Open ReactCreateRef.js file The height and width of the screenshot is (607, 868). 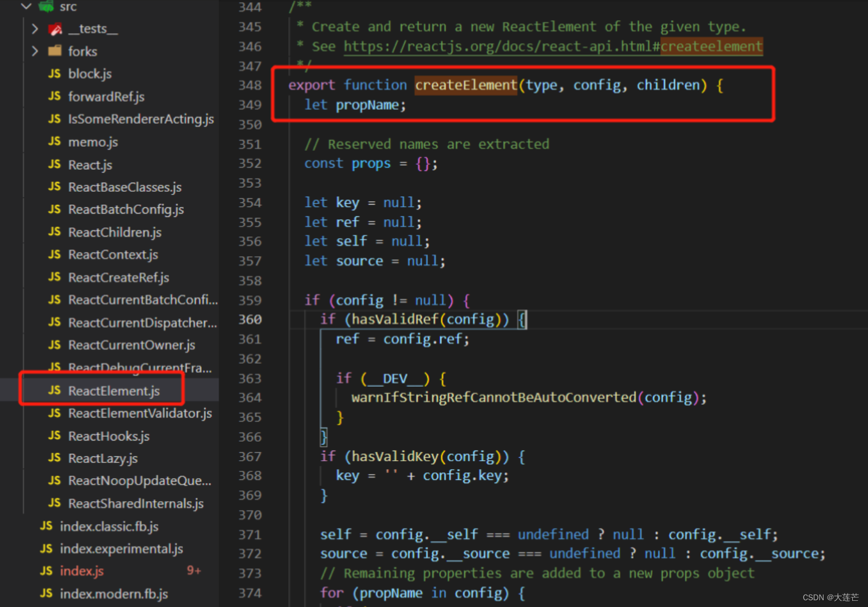point(119,277)
